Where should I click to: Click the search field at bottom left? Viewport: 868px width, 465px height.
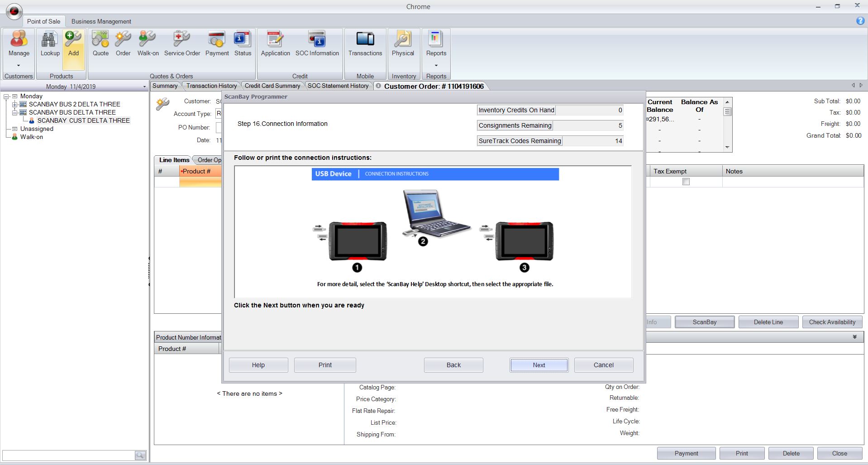click(69, 455)
